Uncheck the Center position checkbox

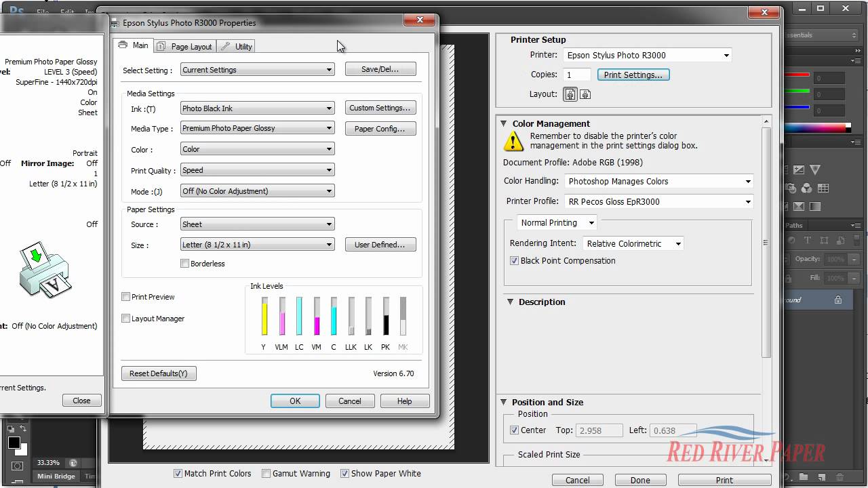(x=514, y=430)
